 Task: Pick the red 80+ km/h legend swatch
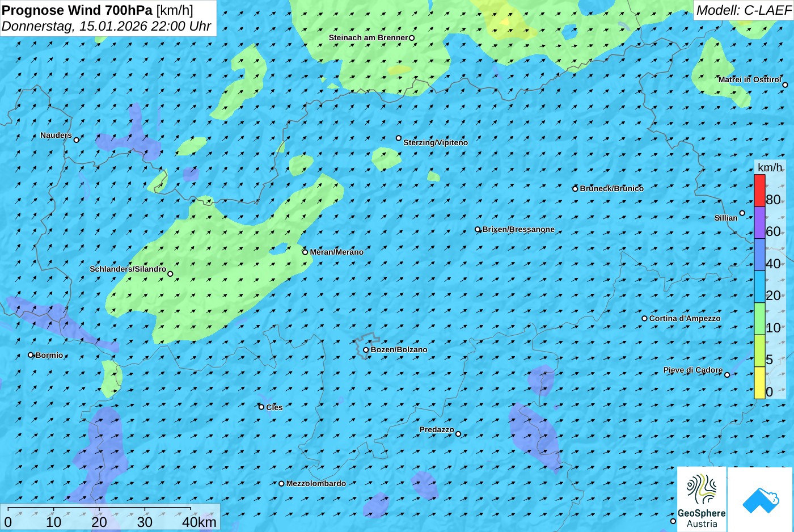tap(759, 191)
